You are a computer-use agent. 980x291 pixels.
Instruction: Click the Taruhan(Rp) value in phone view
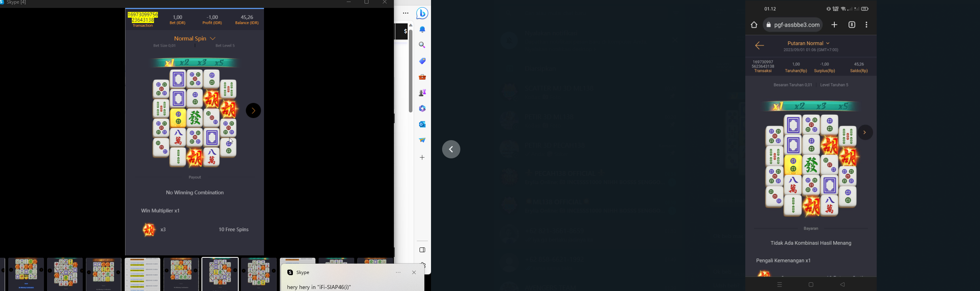(796, 64)
